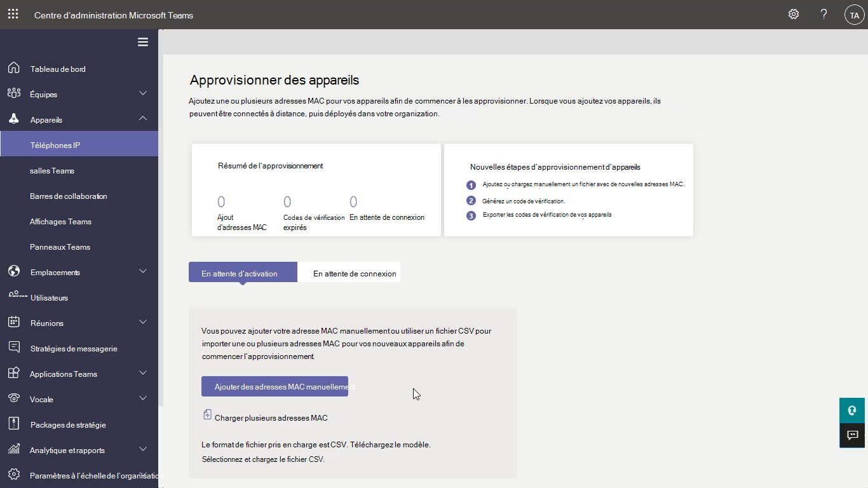Screen dimensions: 868x488
Task: Click the upload file icon beside Charger
Action: point(207,415)
